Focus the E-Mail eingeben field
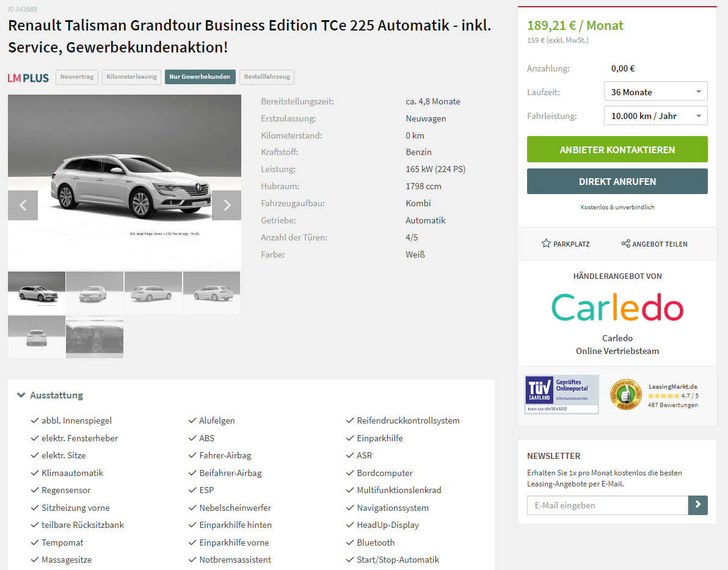 pyautogui.click(x=607, y=505)
